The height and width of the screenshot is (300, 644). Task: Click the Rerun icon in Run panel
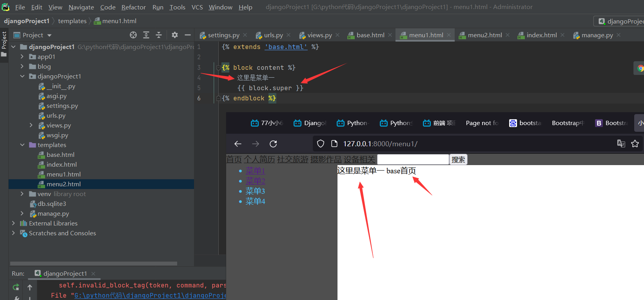pyautogui.click(x=16, y=287)
